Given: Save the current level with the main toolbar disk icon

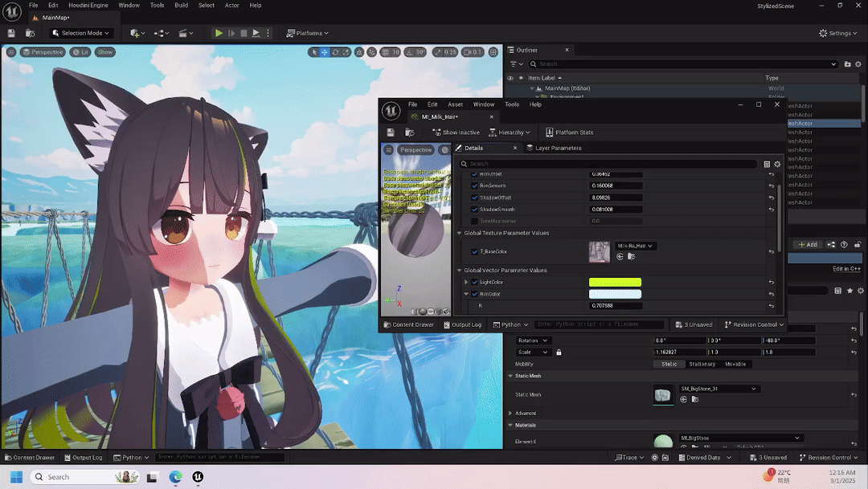Looking at the screenshot, I should [x=11, y=33].
